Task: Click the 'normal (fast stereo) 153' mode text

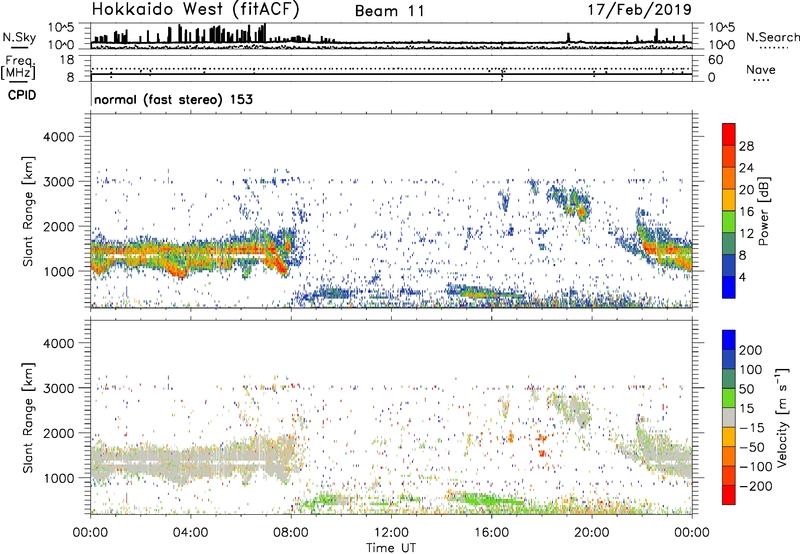Action: point(173,100)
